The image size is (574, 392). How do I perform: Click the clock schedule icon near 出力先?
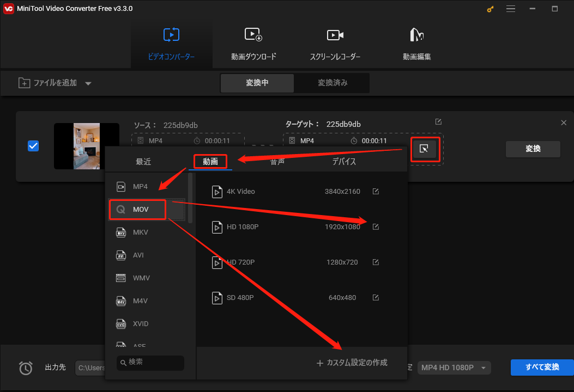tap(26, 368)
